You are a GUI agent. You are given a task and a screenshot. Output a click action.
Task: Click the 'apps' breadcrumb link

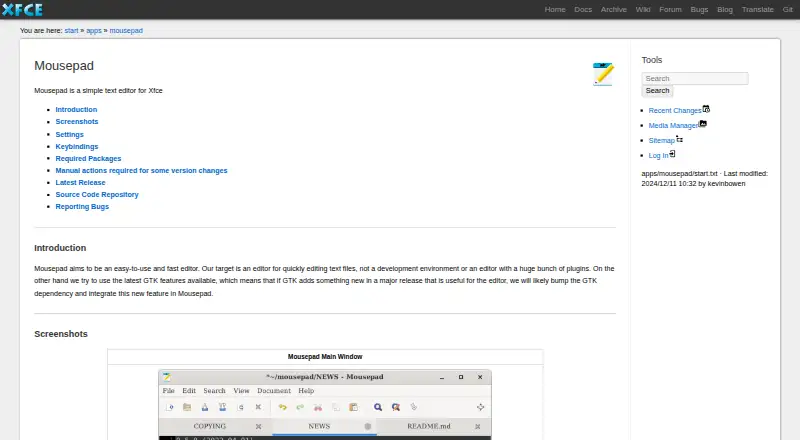(x=94, y=31)
